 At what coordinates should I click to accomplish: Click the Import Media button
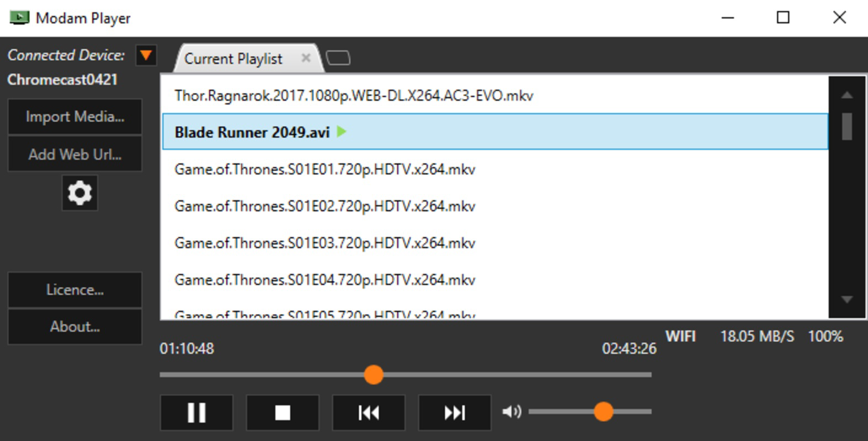tap(74, 117)
